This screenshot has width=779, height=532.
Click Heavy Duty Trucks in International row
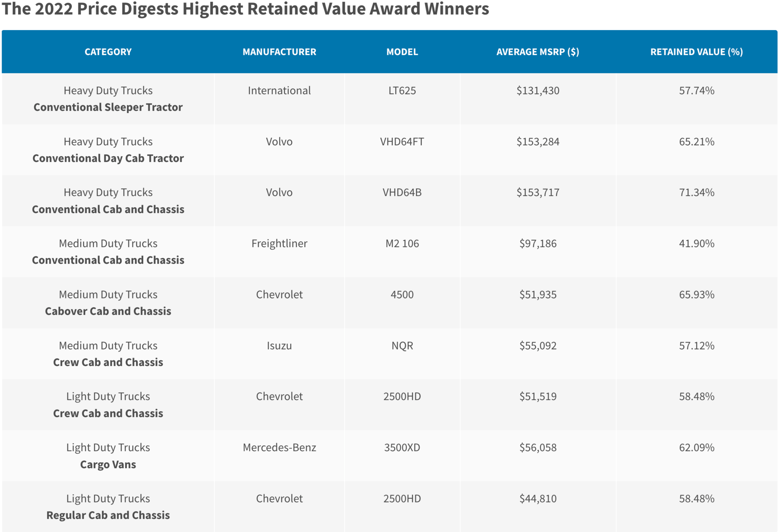[x=108, y=90]
